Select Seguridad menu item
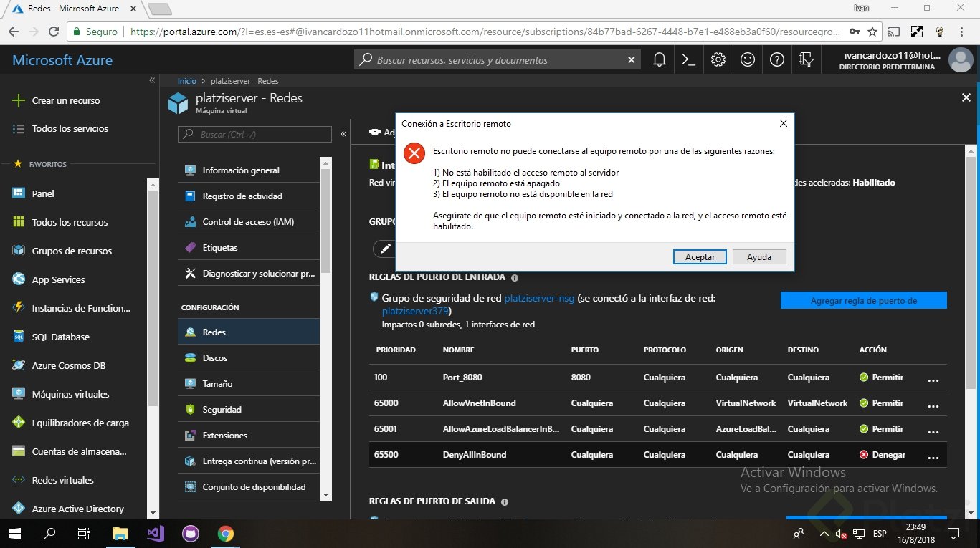The height and width of the screenshot is (548, 980). point(249,410)
